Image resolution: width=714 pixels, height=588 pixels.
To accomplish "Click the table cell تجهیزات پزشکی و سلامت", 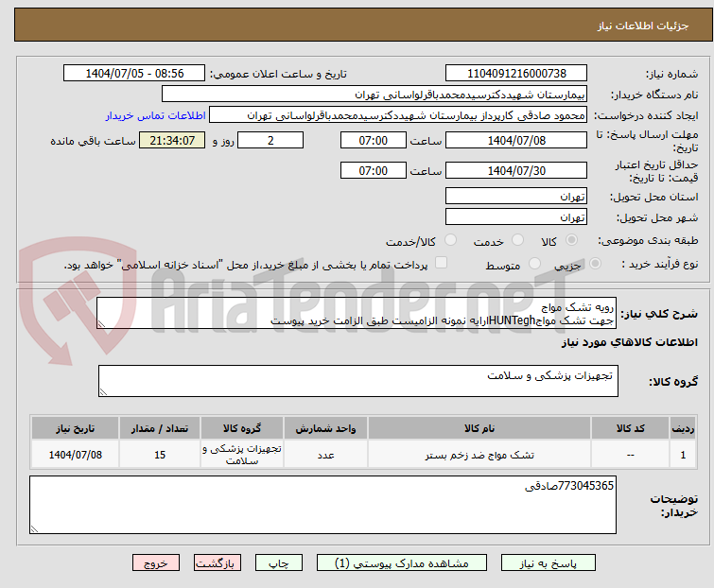I will tap(242, 455).
